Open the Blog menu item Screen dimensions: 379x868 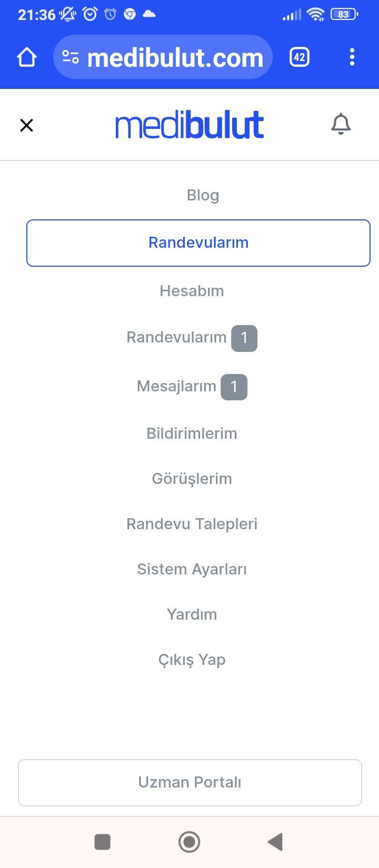pos(203,195)
